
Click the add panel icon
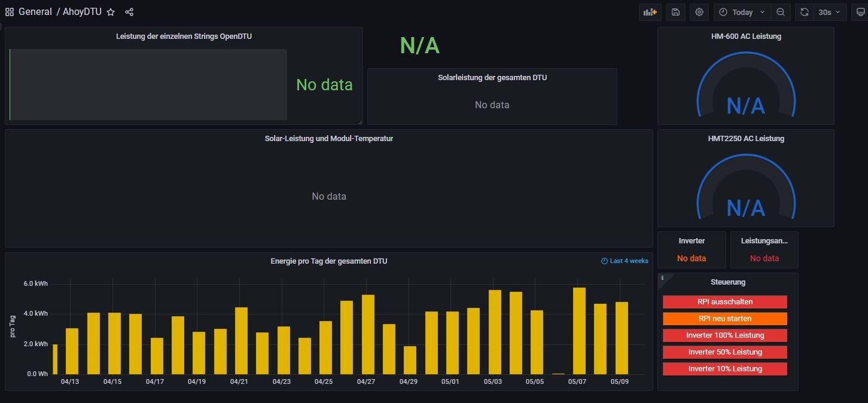[x=650, y=12]
